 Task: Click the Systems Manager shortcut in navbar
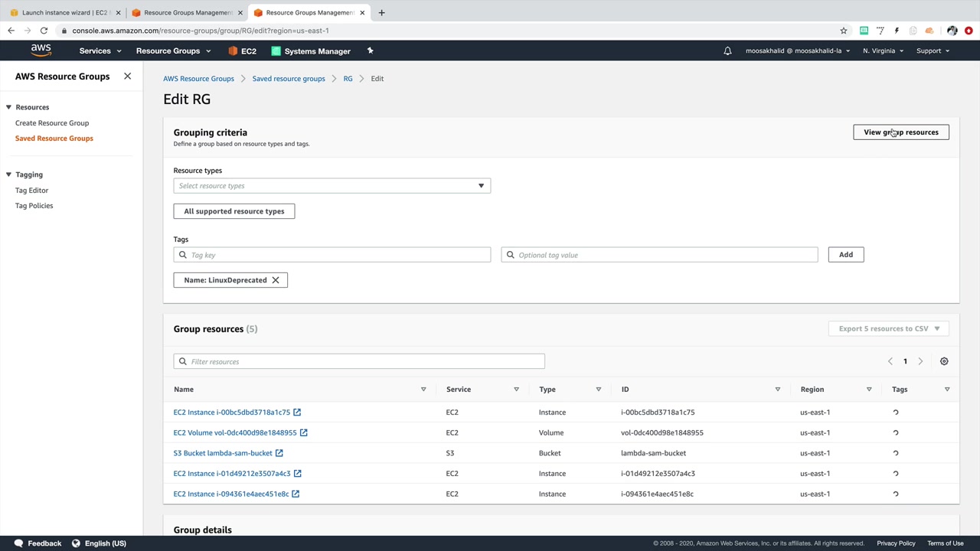[x=311, y=51]
